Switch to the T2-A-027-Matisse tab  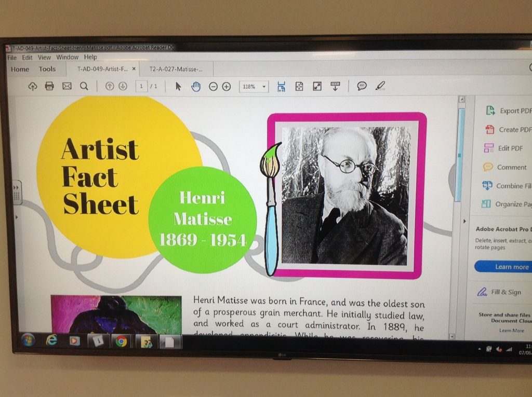click(x=176, y=69)
